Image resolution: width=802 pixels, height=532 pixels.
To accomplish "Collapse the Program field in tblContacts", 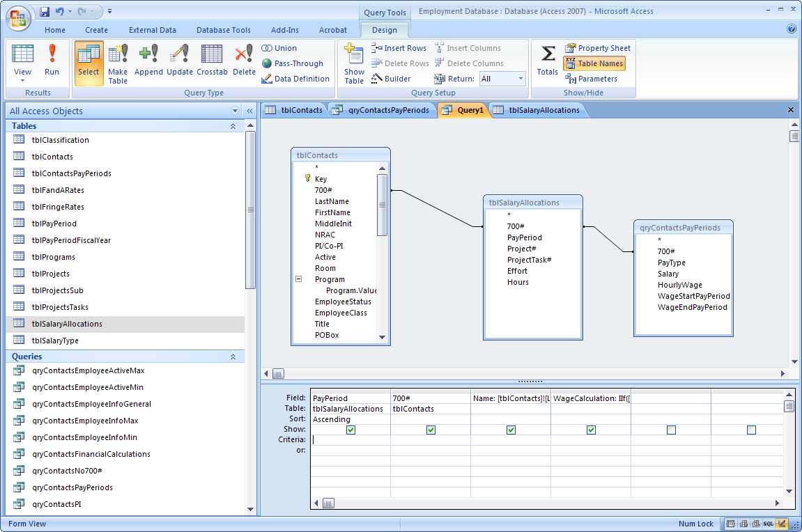I will [299, 279].
